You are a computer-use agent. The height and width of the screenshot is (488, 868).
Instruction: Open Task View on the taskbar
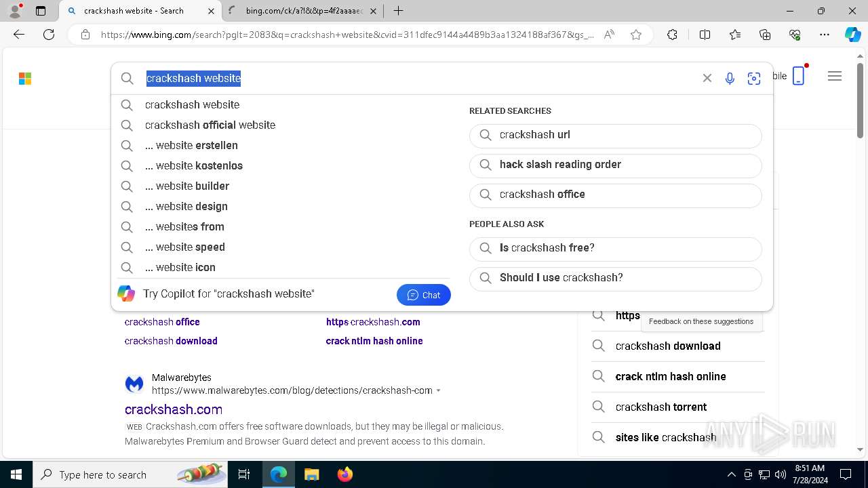click(245, 474)
